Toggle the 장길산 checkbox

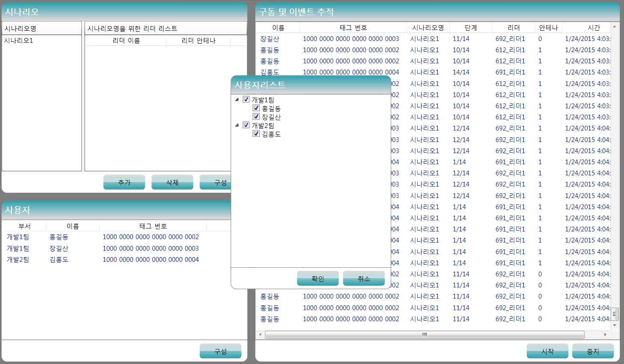256,116
